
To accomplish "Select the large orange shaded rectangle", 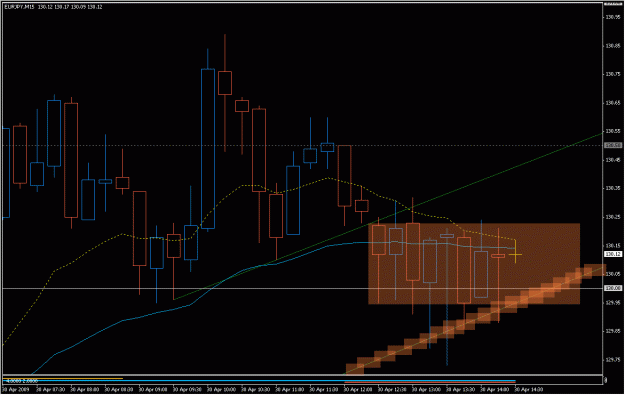I will pos(474,263).
